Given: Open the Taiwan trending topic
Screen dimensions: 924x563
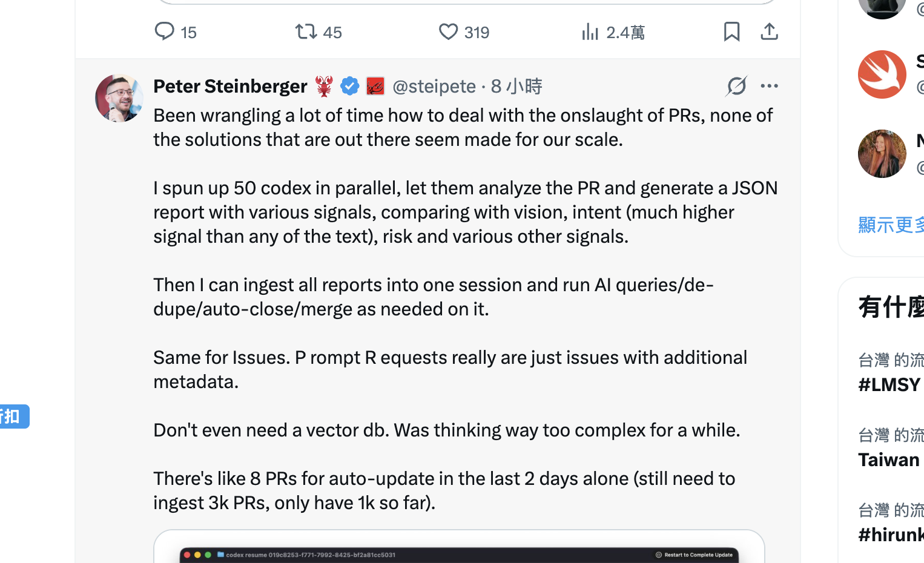Looking at the screenshot, I should [x=889, y=459].
